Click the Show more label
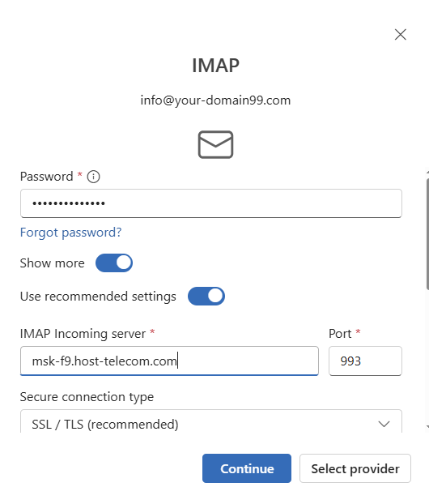429x504 pixels. 53,263
